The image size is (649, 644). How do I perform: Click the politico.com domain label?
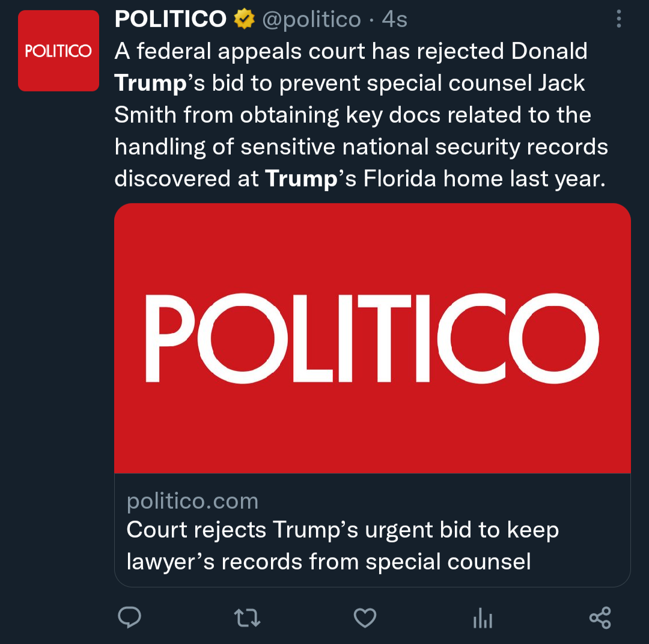click(192, 501)
